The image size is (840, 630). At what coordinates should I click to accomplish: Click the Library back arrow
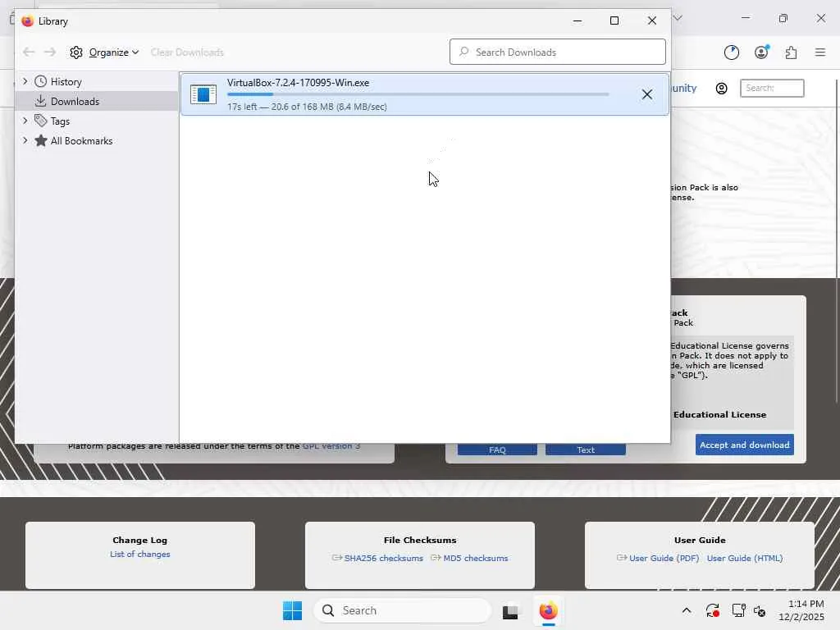click(29, 52)
